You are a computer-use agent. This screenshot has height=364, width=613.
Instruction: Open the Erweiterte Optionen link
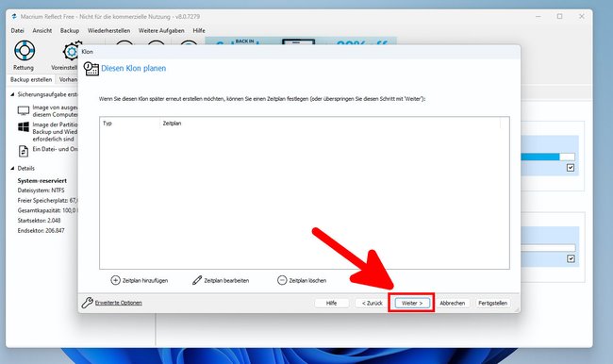(119, 303)
